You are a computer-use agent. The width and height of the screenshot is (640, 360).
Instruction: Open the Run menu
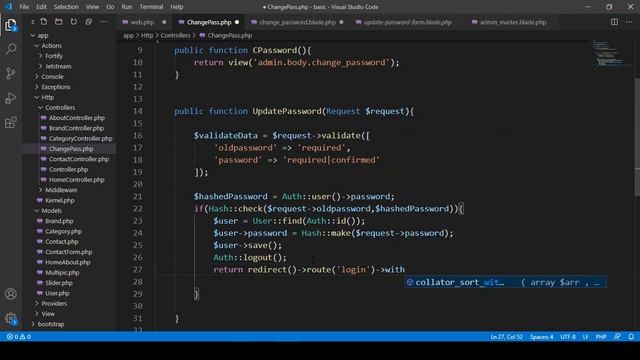pos(127,7)
